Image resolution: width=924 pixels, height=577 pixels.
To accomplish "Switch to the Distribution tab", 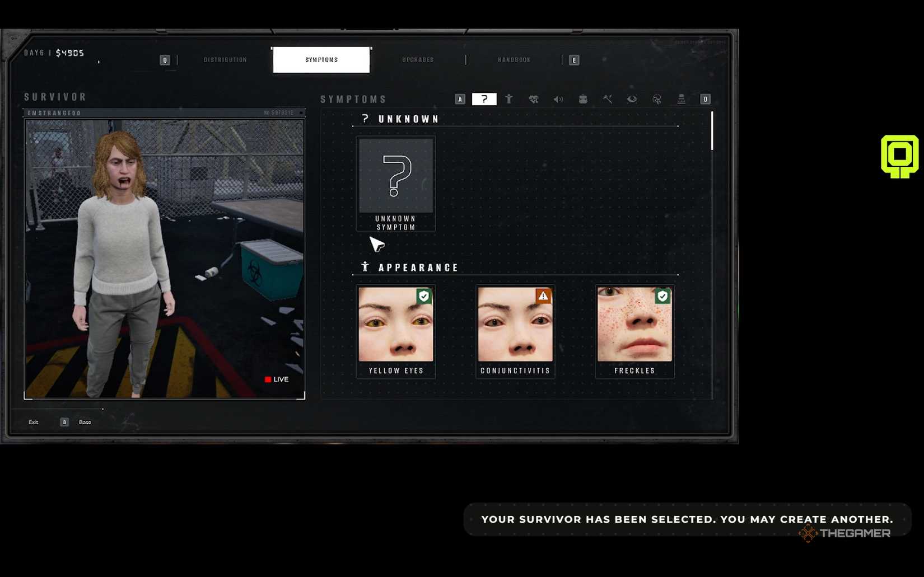I will coord(225,59).
